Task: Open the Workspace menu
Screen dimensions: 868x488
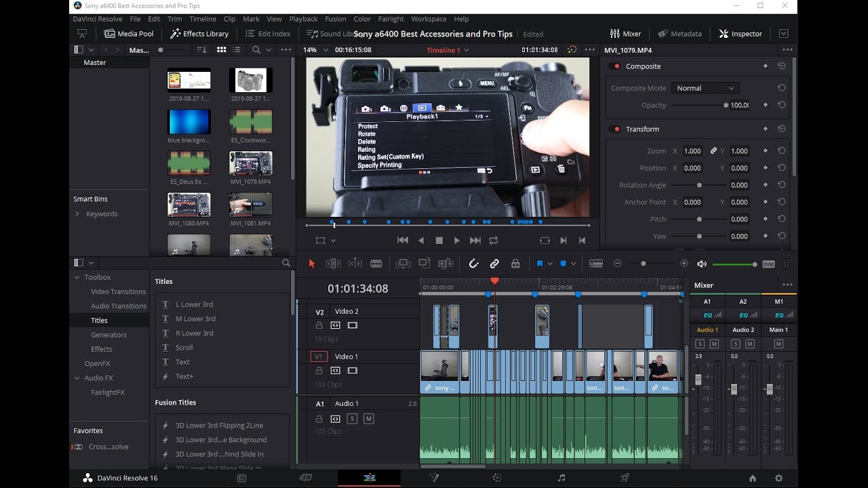Action: point(429,19)
